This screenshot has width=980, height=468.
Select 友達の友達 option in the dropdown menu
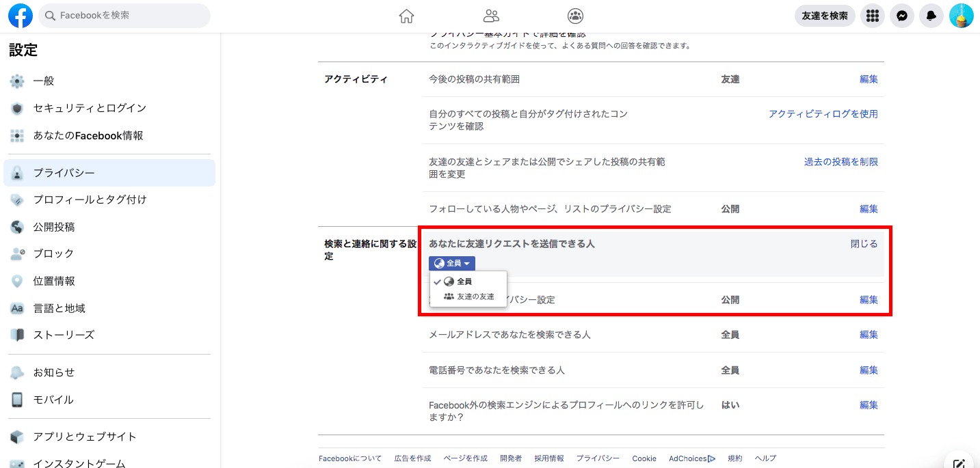point(468,297)
